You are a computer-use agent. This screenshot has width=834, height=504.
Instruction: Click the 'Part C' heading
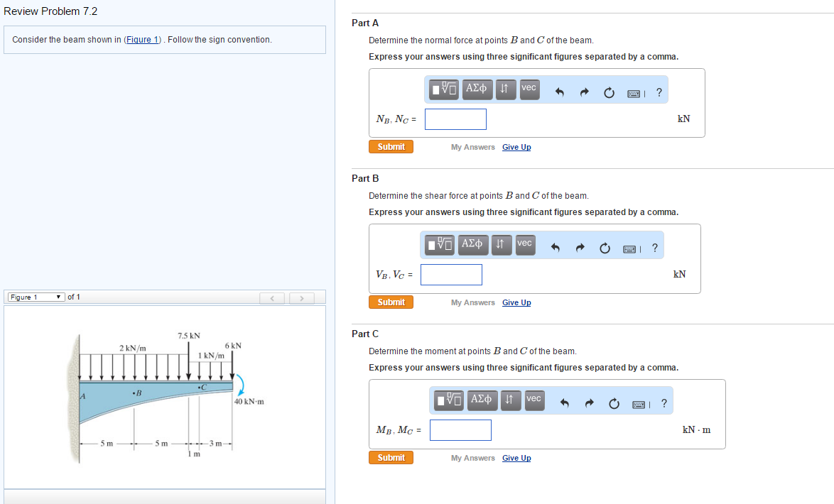pos(365,334)
